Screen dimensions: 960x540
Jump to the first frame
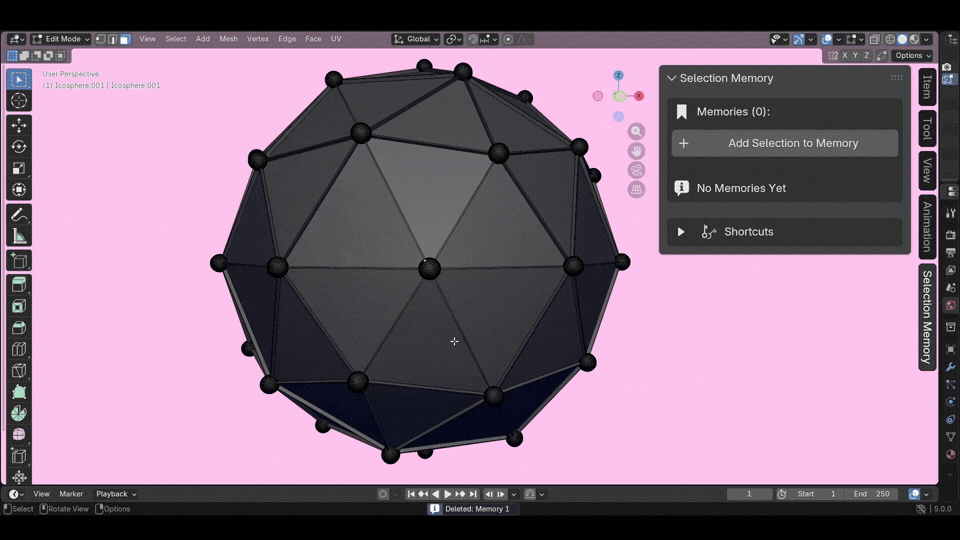(x=411, y=494)
